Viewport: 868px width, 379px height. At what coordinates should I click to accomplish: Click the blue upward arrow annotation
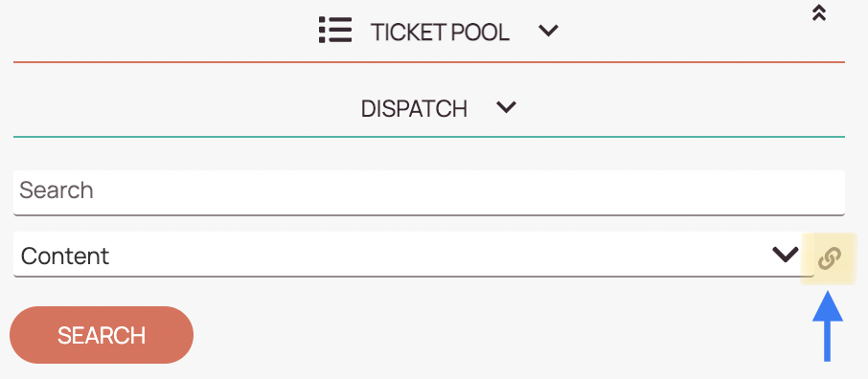point(828,326)
